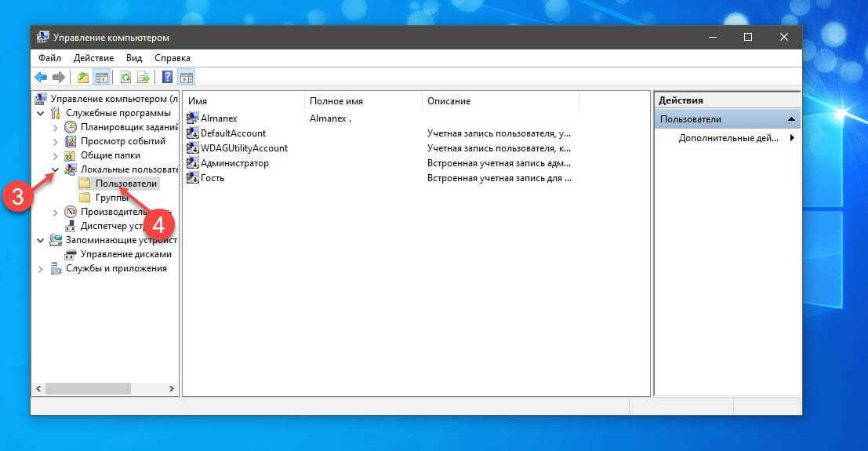
Task: Select the WDAGUtilityAccount name
Action: click(x=244, y=148)
